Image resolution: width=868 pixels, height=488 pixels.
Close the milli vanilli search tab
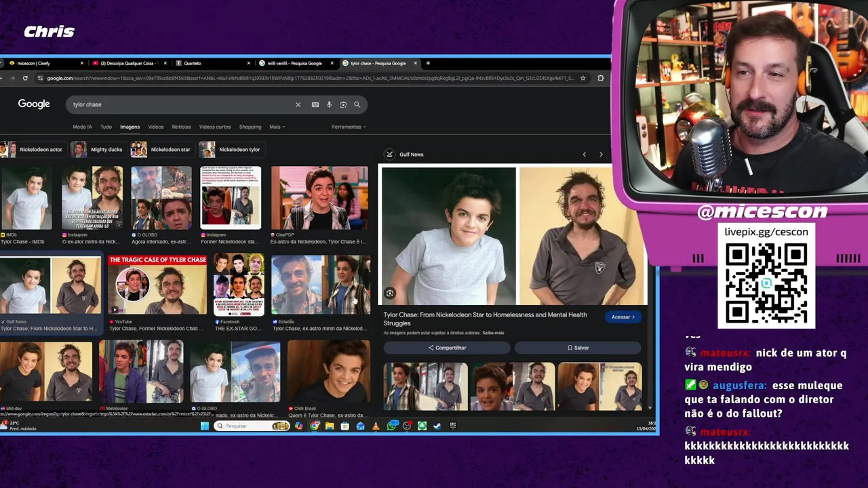coord(332,63)
